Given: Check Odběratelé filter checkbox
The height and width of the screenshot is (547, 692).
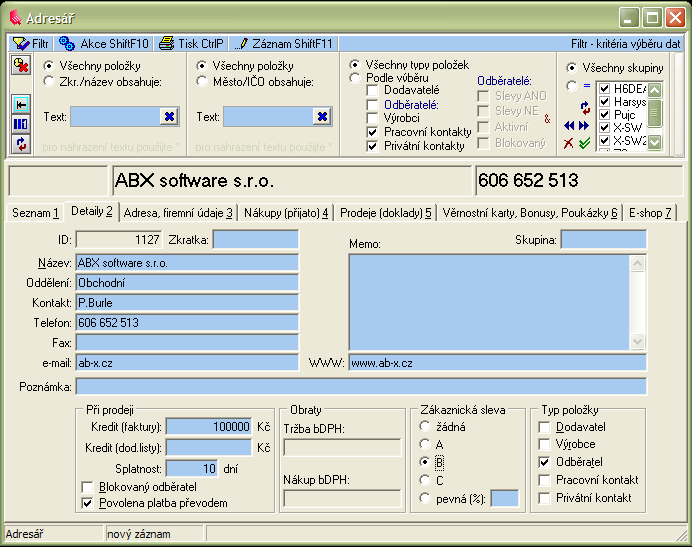Looking at the screenshot, I should pos(372,105).
